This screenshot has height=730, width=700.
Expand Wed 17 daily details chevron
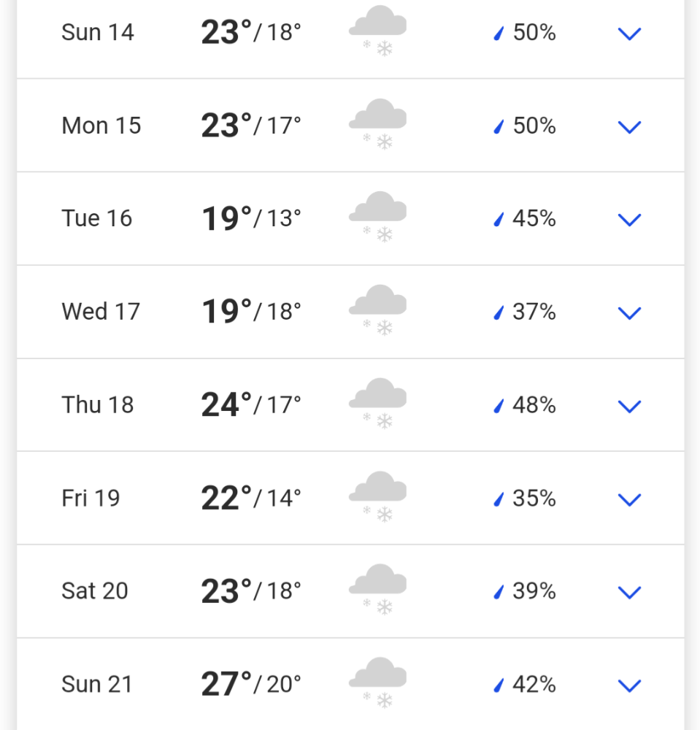629,313
